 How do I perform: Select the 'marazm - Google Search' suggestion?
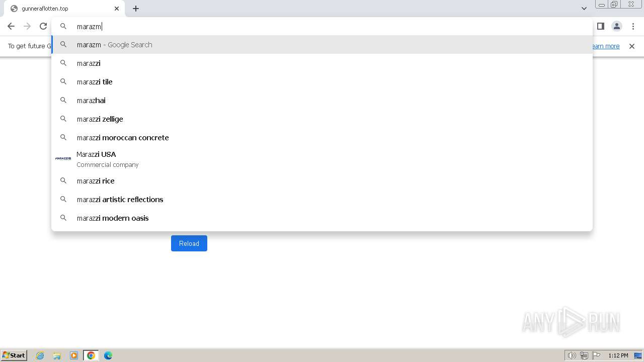[x=322, y=45]
